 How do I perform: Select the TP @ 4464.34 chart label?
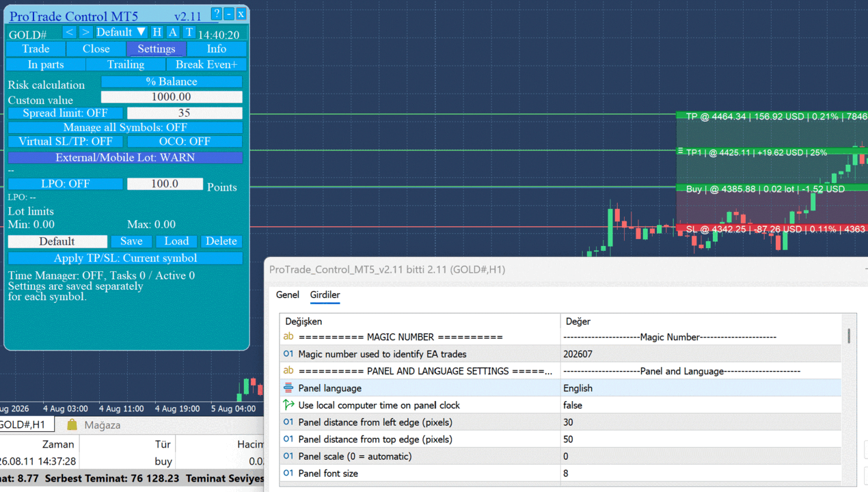click(772, 116)
